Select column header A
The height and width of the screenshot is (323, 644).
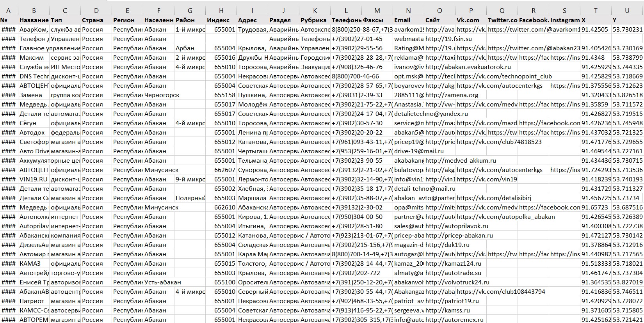coord(8,11)
